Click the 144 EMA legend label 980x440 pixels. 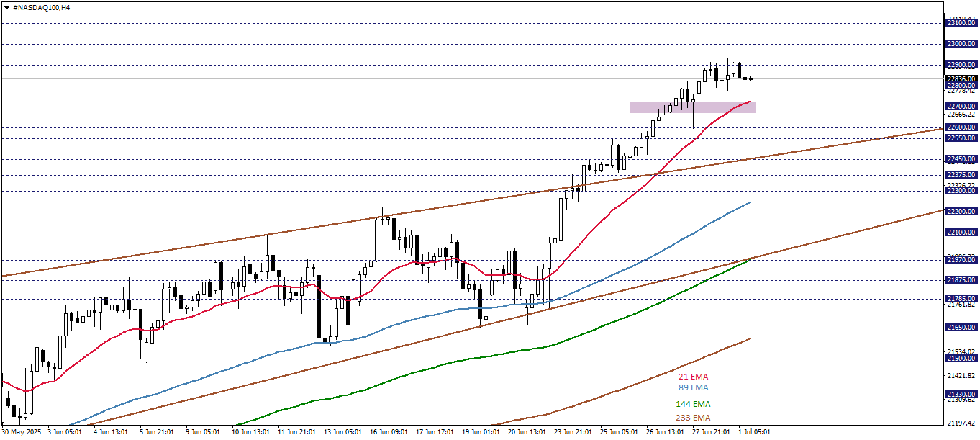691,405
